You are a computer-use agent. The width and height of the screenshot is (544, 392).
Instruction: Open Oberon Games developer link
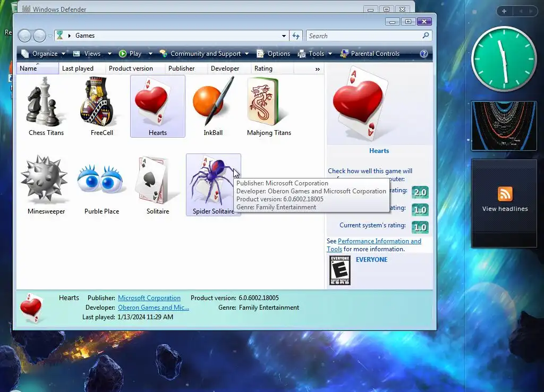154,308
